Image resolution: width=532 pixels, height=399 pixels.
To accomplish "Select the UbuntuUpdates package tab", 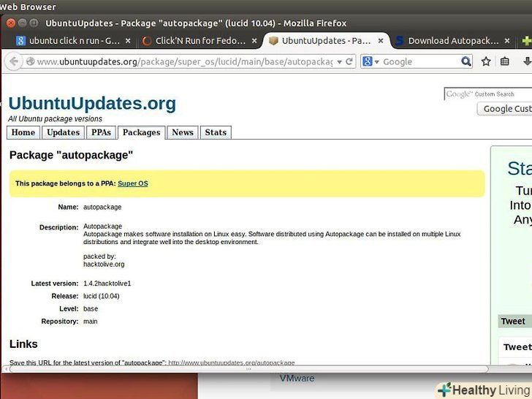I will click(x=326, y=41).
